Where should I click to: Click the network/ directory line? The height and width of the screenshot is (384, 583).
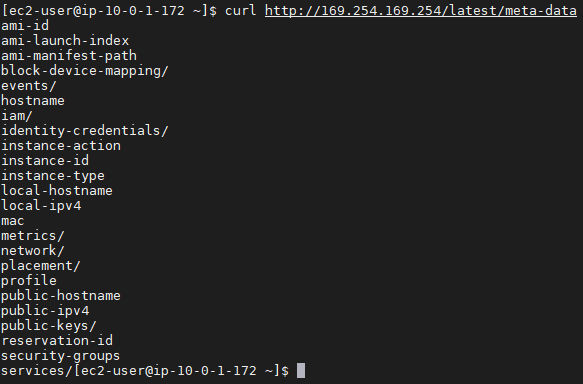33,251
